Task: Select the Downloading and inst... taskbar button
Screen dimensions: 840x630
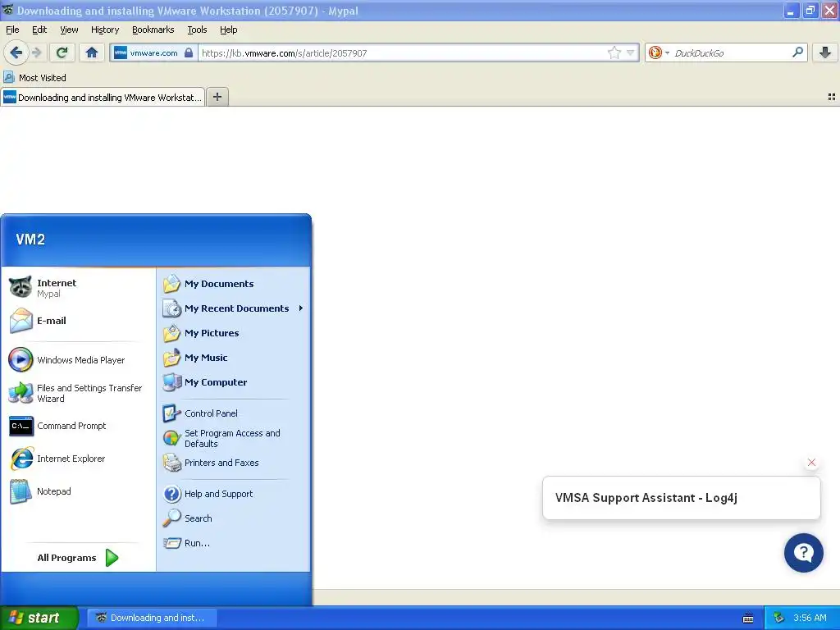Action: click(x=152, y=618)
